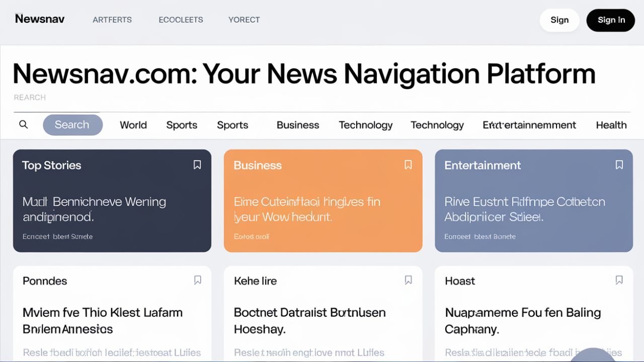Bookmark the orange Business card
Image resolution: width=644 pixels, height=362 pixels.
408,165
